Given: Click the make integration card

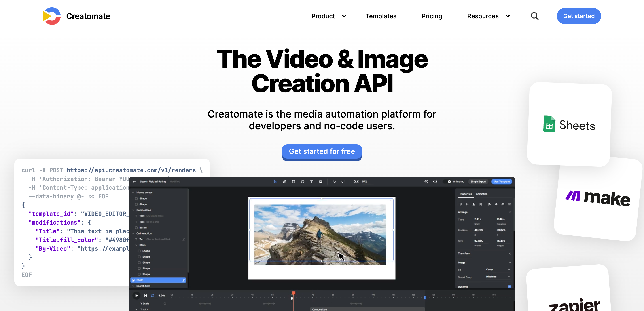Looking at the screenshot, I should (x=597, y=199).
